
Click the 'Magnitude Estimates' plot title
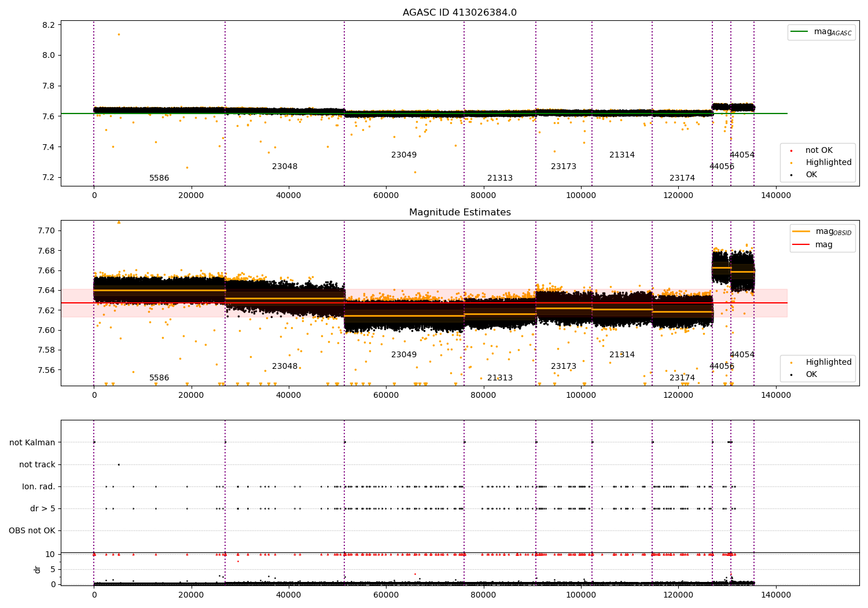pos(459,213)
